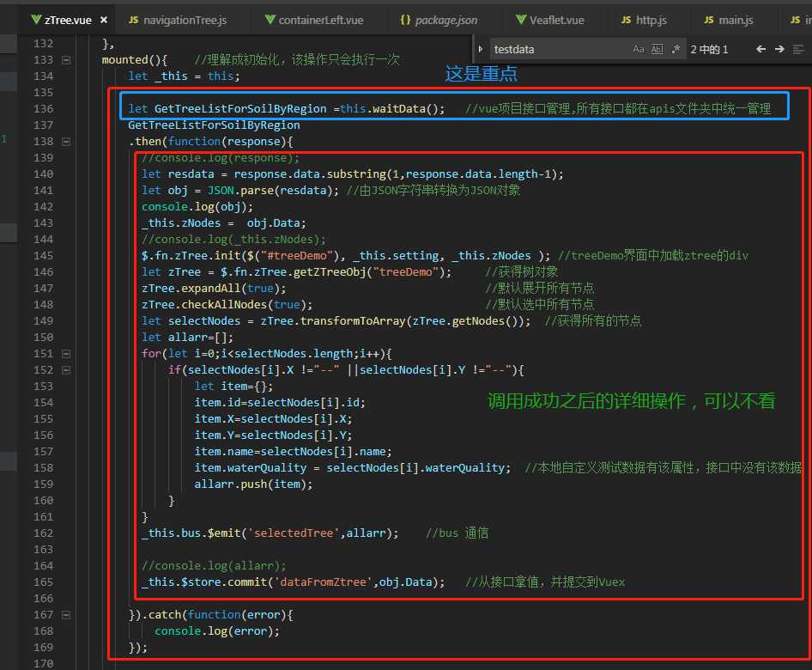
Task: Toggle regular expression search in find
Action: [x=676, y=49]
